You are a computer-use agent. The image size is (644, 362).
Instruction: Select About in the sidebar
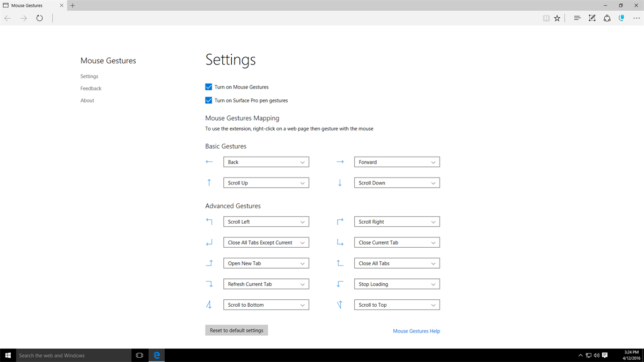pos(87,100)
